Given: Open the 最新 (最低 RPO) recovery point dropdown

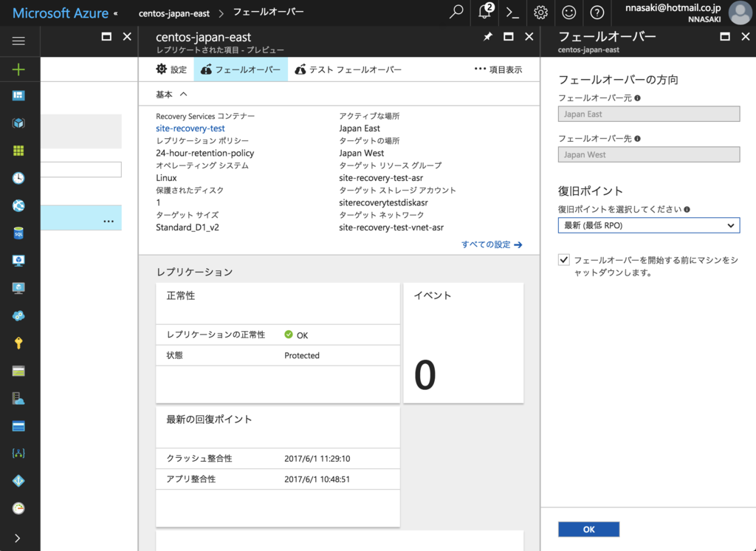Looking at the screenshot, I should pyautogui.click(x=648, y=225).
